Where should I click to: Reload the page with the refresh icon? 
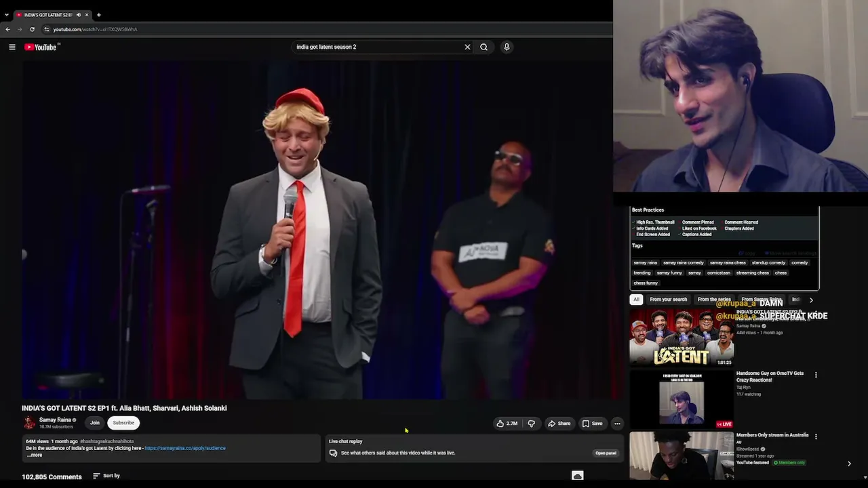[32, 29]
